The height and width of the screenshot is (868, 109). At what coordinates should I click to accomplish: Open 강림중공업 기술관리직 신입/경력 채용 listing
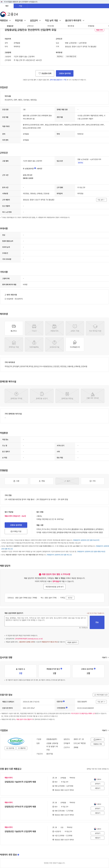coord(20,782)
